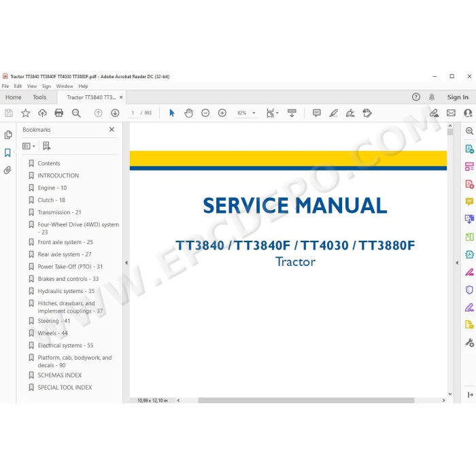Screen dimensions: 476x476
Task: Open the notifications bell
Action: [x=432, y=97]
